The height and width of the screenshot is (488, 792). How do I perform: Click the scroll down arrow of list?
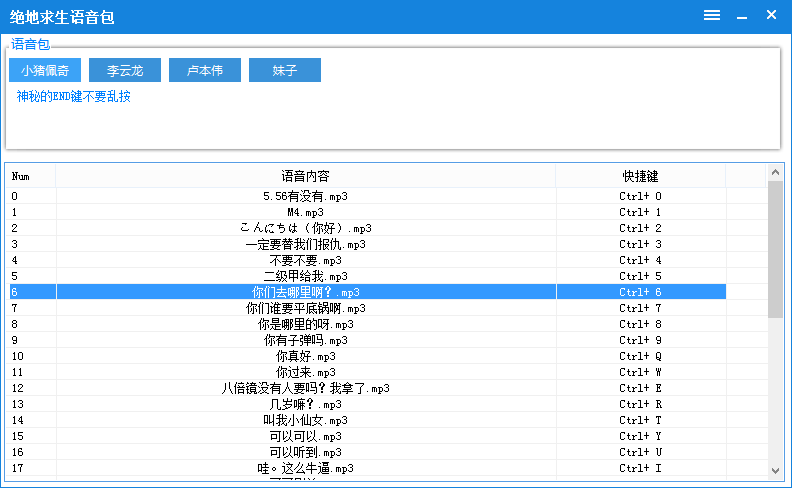tap(775, 470)
